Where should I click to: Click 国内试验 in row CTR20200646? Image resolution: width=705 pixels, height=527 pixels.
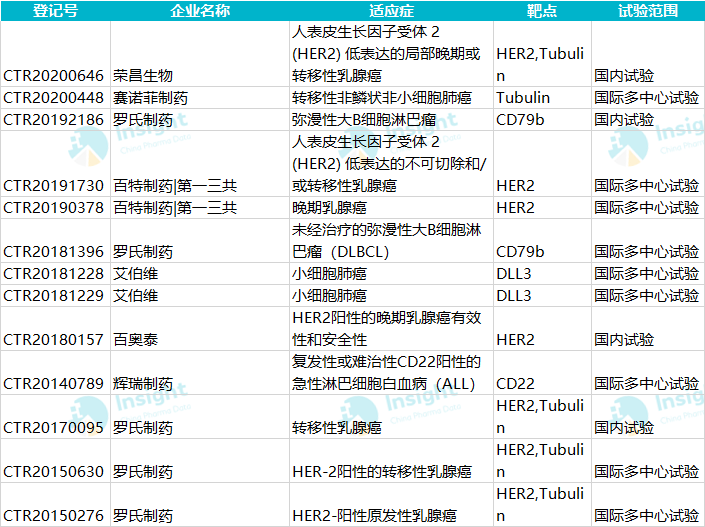pyautogui.click(x=624, y=76)
